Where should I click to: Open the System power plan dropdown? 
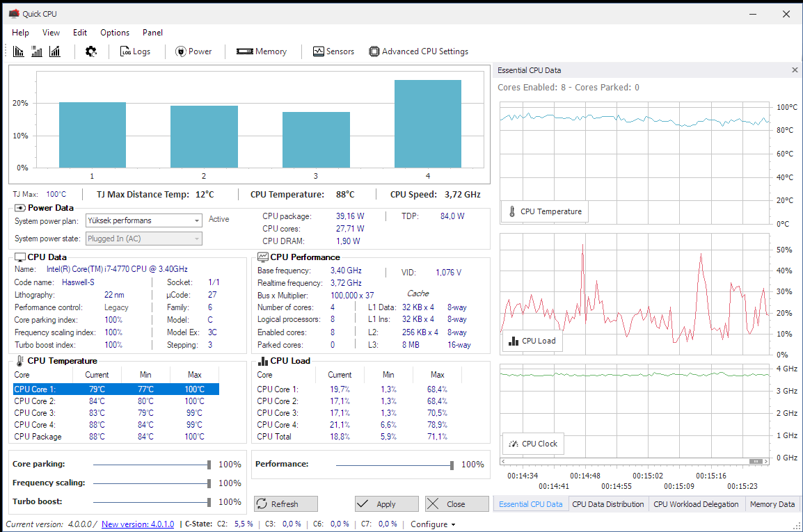point(144,220)
